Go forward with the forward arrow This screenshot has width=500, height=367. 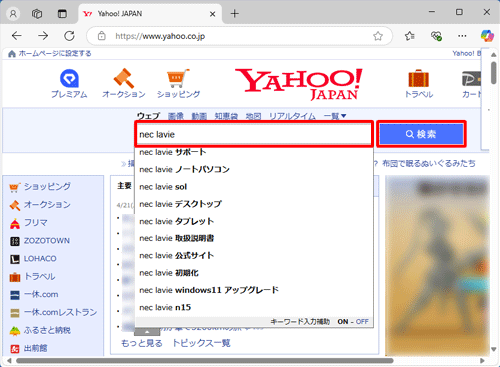click(x=43, y=36)
